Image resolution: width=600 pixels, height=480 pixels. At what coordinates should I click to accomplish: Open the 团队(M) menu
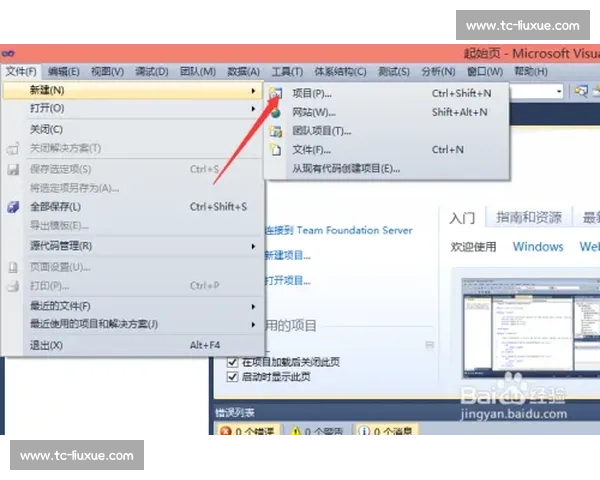[198, 72]
